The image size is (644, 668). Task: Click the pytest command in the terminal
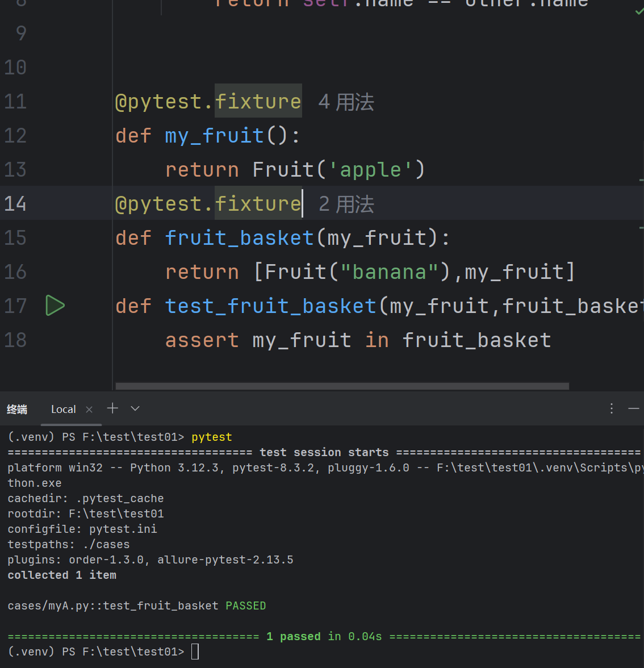coord(212,437)
